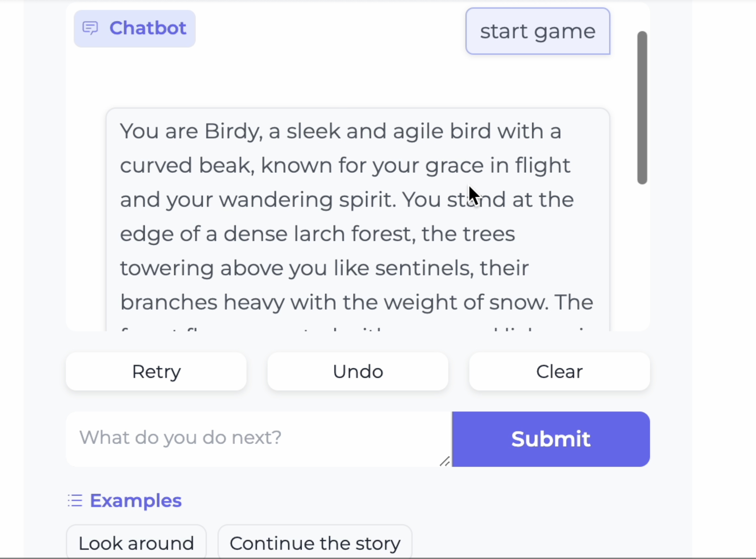Click the chat scrollbar thumb

point(642,108)
